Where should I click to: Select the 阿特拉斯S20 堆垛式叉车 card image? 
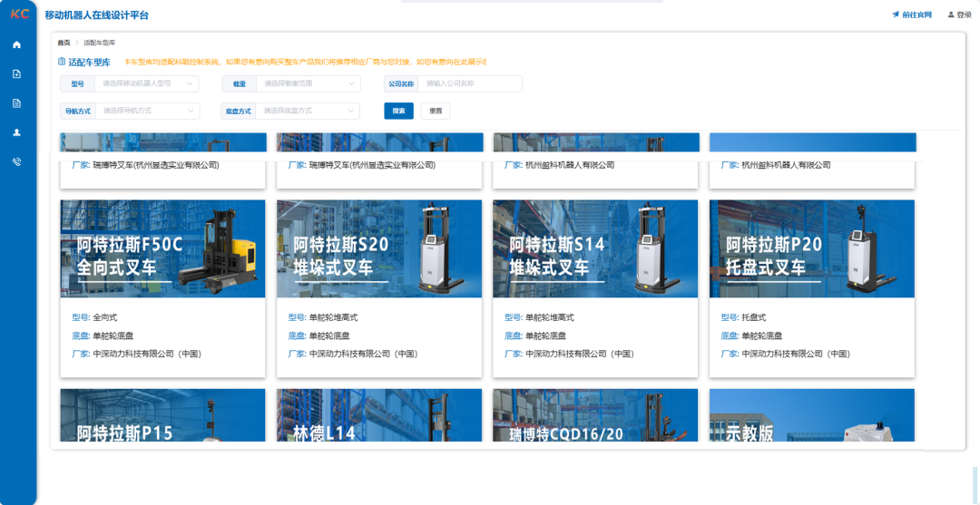point(378,248)
